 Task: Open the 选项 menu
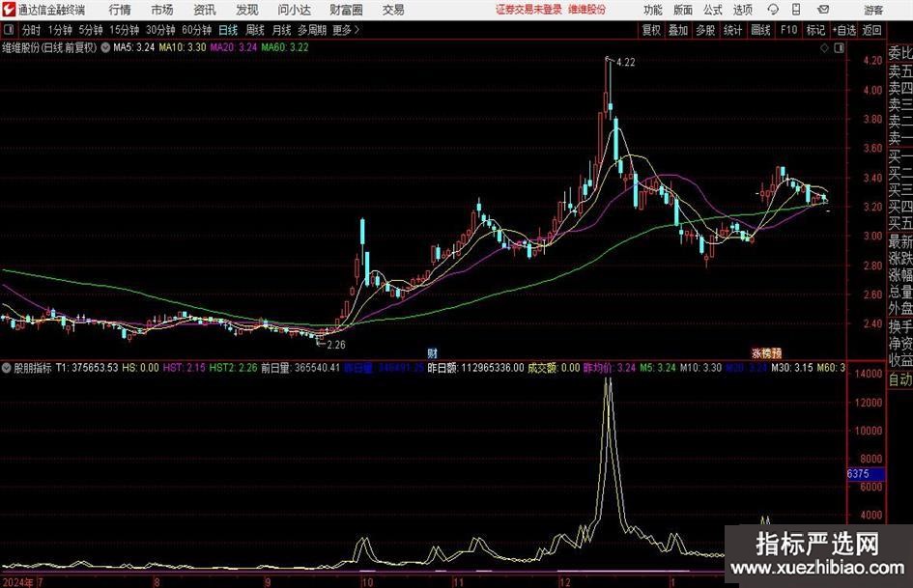[x=742, y=10]
